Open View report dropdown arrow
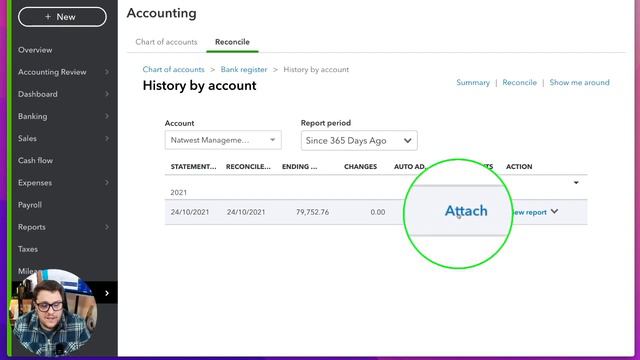The width and height of the screenshot is (640, 360). [x=554, y=211]
